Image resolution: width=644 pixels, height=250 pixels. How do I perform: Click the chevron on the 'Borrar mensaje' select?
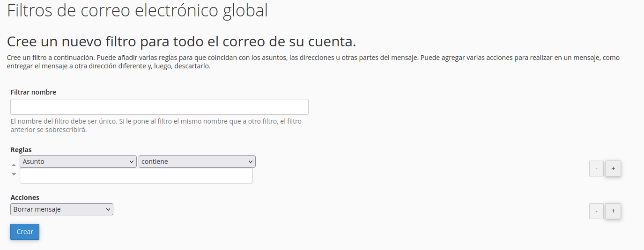(108, 209)
